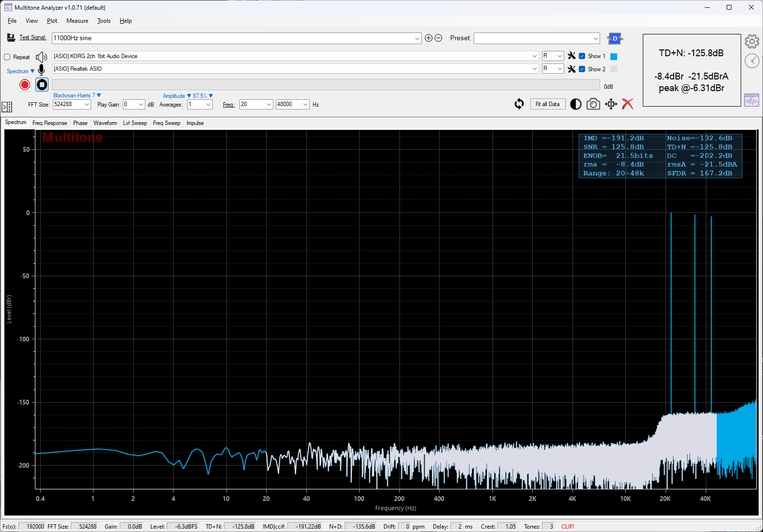Image resolution: width=763 pixels, height=532 pixels.
Task: Open the start frequency 20 dropdown
Action: 269,105
